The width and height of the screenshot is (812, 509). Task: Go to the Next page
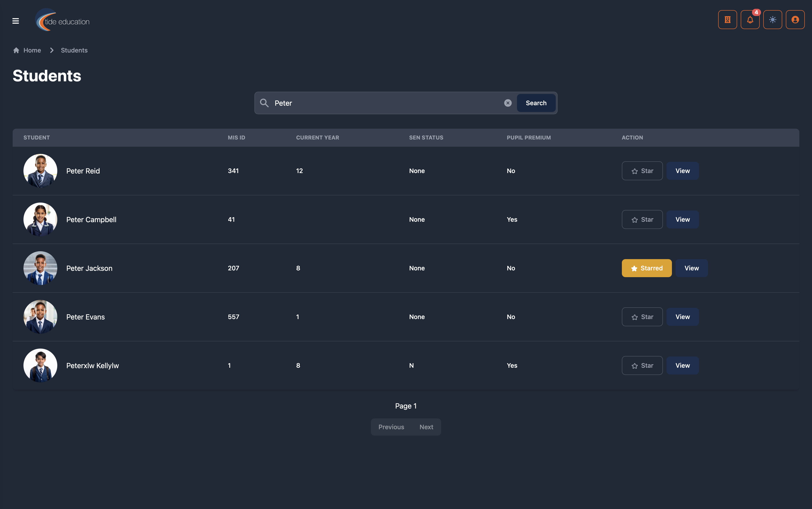(426, 427)
